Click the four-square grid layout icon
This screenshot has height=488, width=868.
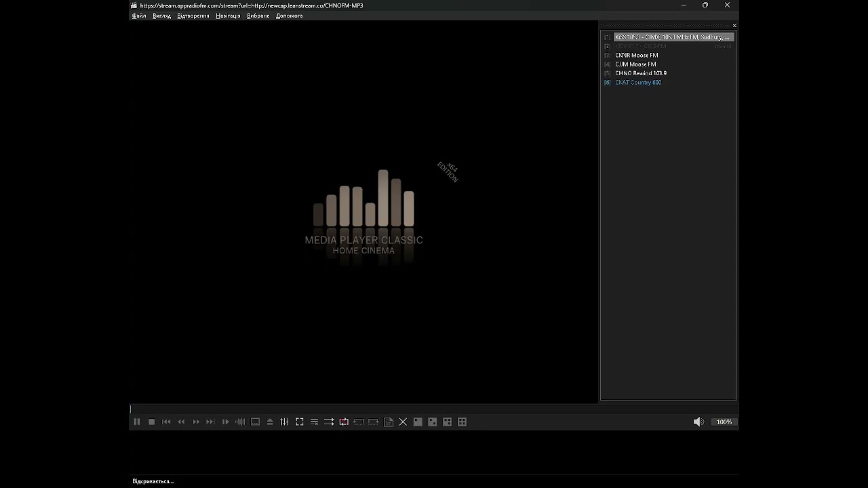[462, 422]
